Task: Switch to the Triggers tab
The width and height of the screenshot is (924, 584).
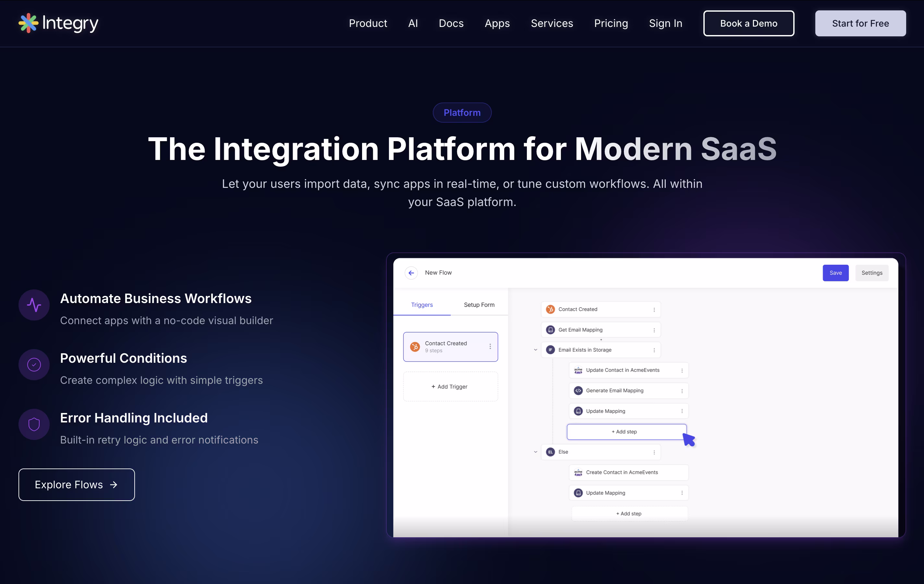Action: pos(422,305)
